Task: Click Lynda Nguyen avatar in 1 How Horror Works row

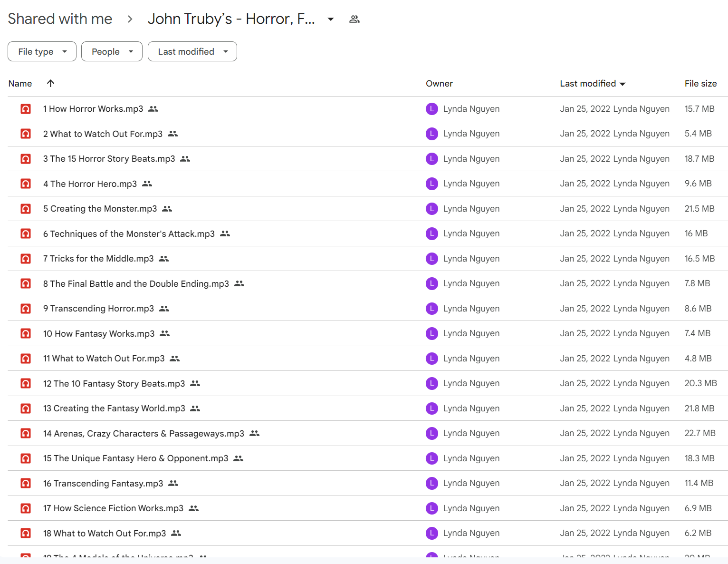Action: [x=432, y=109]
